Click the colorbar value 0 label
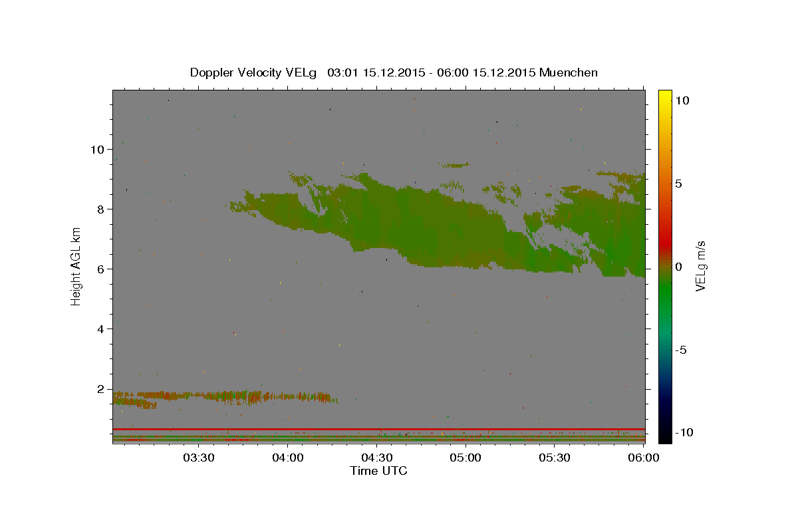798x532 pixels. coord(679,267)
